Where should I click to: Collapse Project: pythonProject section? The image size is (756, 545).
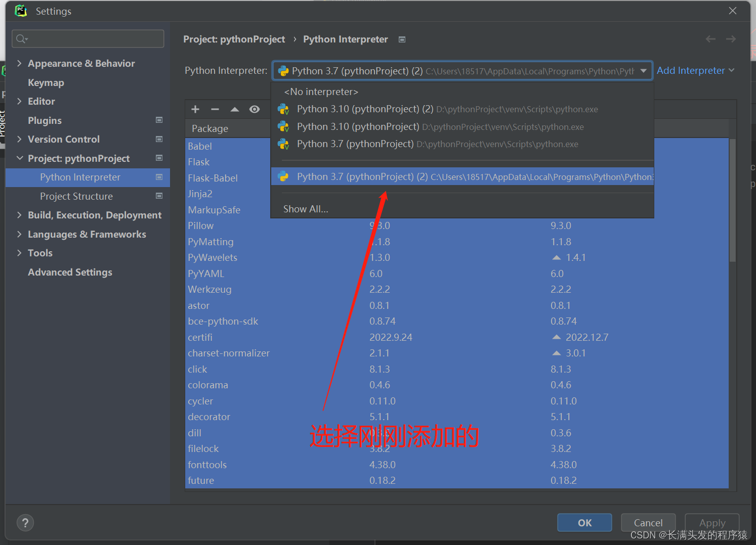click(x=20, y=158)
